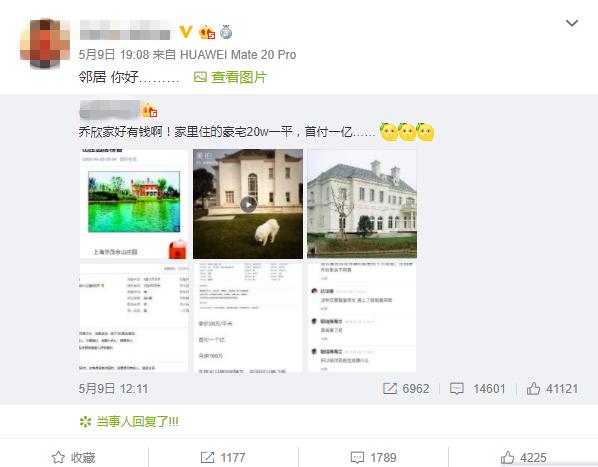Click the silver medal badge icon

[226, 32]
